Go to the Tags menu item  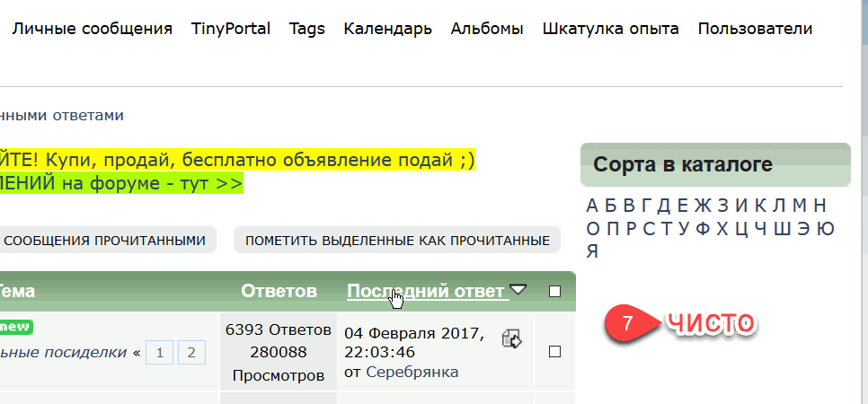point(306,29)
